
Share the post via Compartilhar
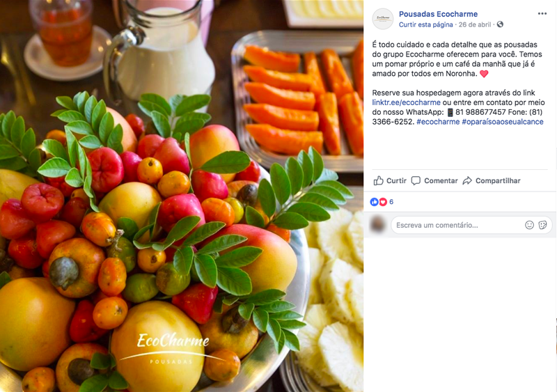(492, 180)
